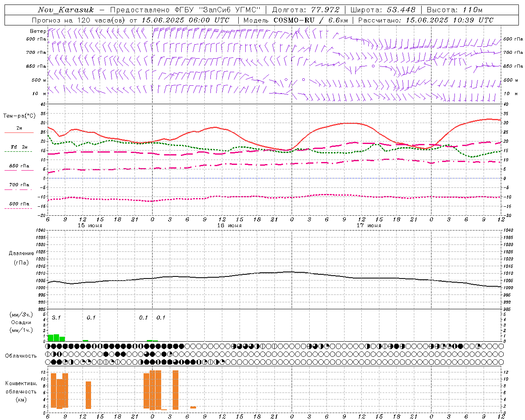Click the forecast start time 06:00 UTC
The width and height of the screenshot is (525, 420).
[x=204, y=20]
